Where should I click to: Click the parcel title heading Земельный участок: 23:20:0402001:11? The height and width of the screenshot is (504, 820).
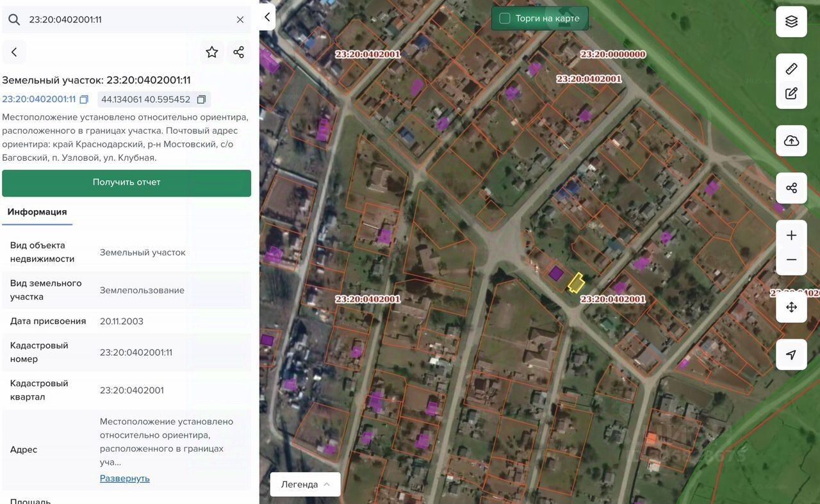click(x=97, y=80)
